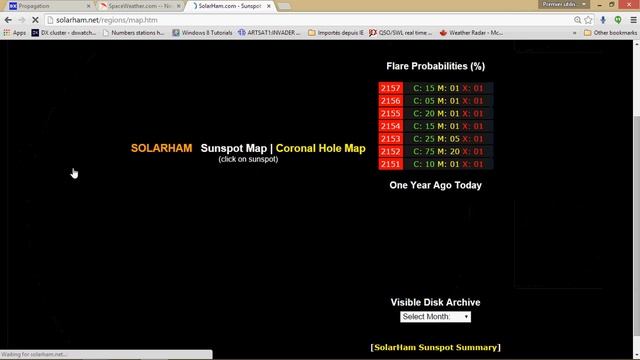
Task: Click the zoom magnifier icon in address bar
Action: pos(577,20)
